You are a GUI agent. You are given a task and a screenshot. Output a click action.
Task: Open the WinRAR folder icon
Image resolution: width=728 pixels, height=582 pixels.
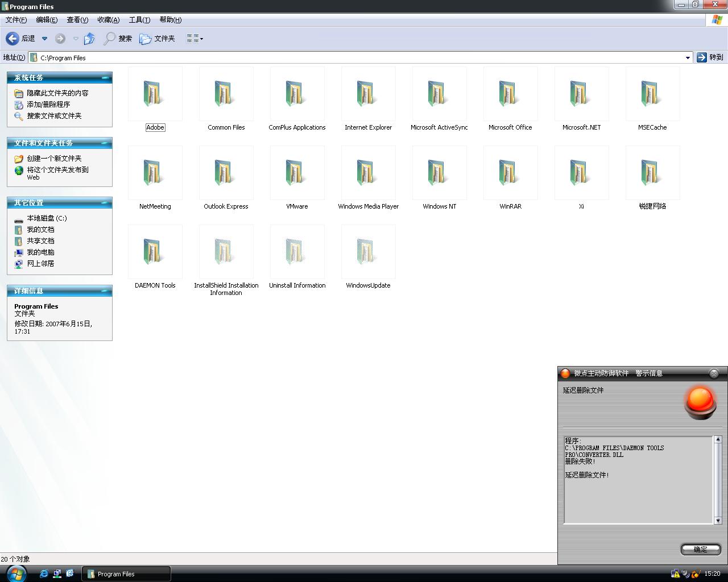(510, 173)
